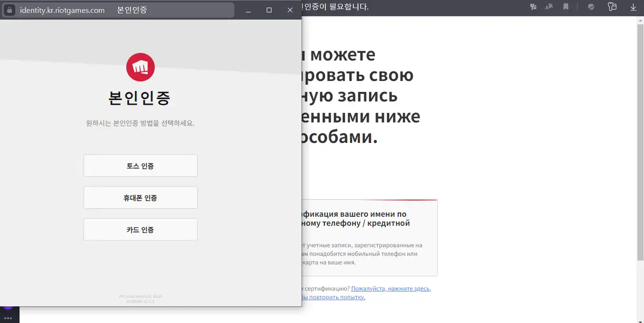Image resolution: width=644 pixels, height=323 pixels.
Task: Open the downloads arrow icon
Action: (x=633, y=7)
